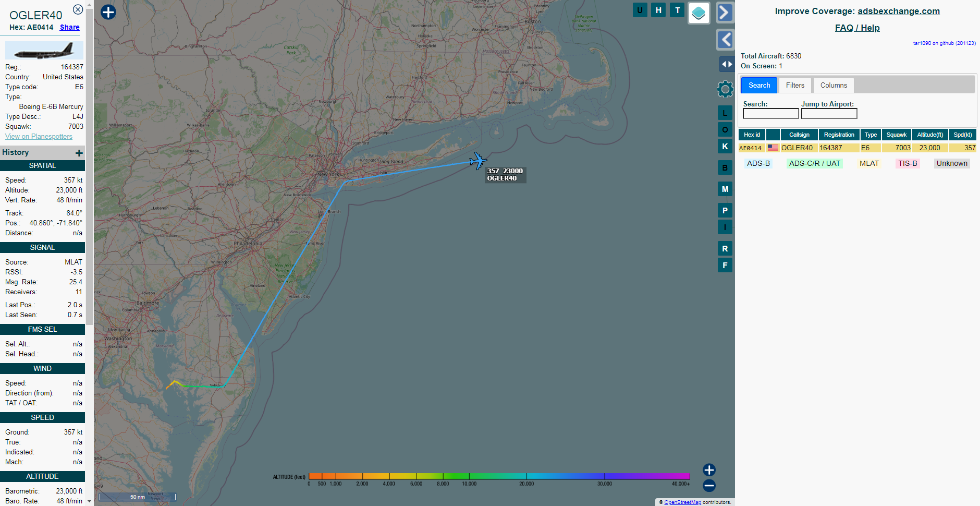
Task: Click the SIGNAL section header
Action: point(42,247)
